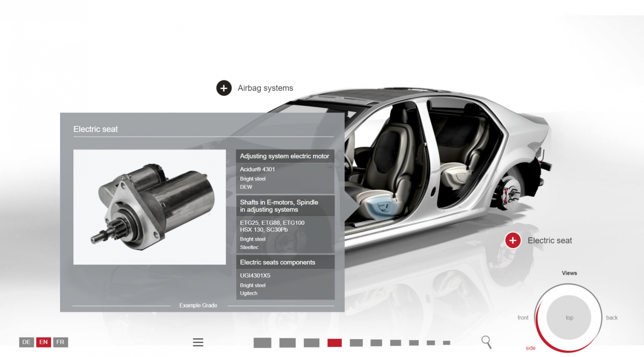Select the sixth page indicator
644x357 pixels.
pos(376,343)
